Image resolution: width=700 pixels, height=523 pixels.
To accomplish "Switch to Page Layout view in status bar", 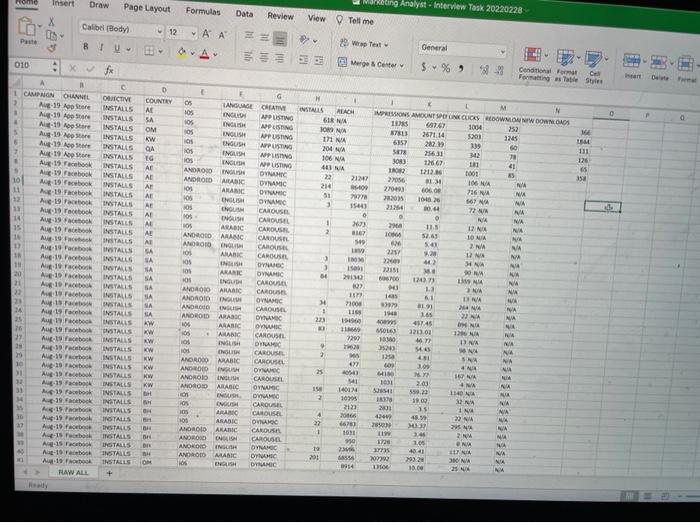I will click(x=648, y=496).
